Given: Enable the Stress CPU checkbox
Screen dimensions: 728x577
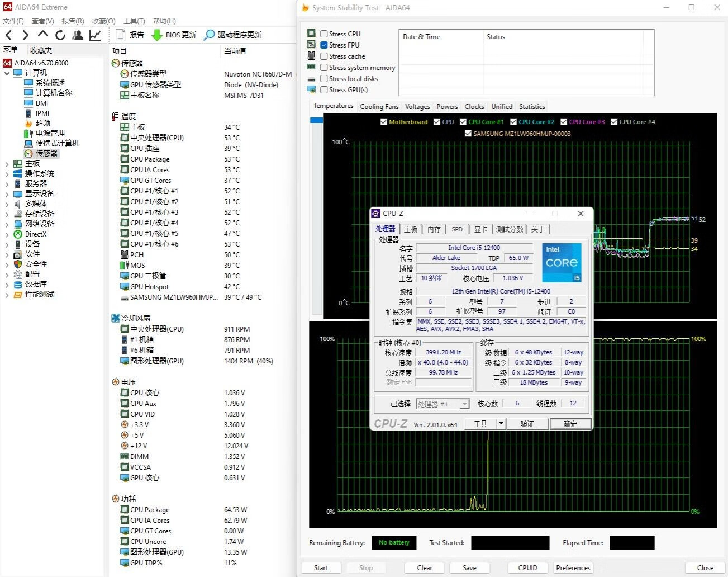Looking at the screenshot, I should [x=324, y=34].
